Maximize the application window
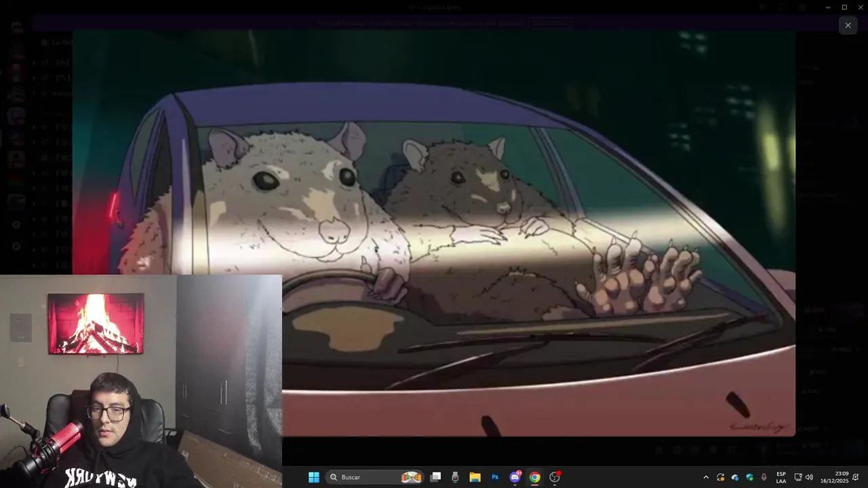Viewport: 868px width, 488px height. tap(844, 7)
